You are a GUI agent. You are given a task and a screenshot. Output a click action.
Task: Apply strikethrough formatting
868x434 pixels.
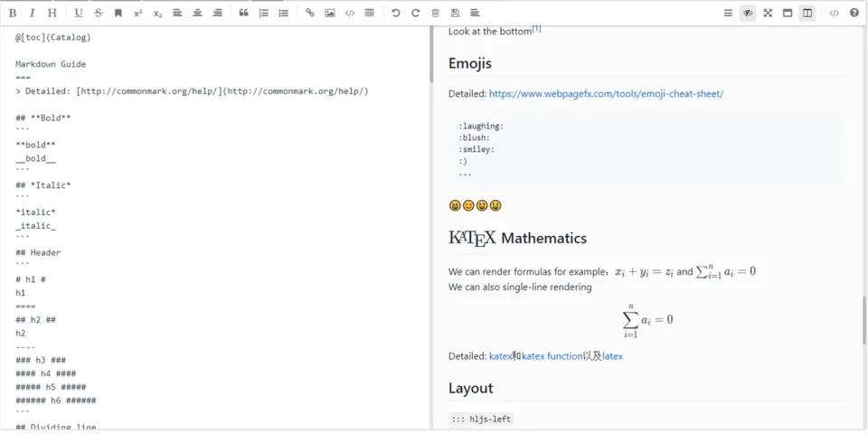coord(98,14)
